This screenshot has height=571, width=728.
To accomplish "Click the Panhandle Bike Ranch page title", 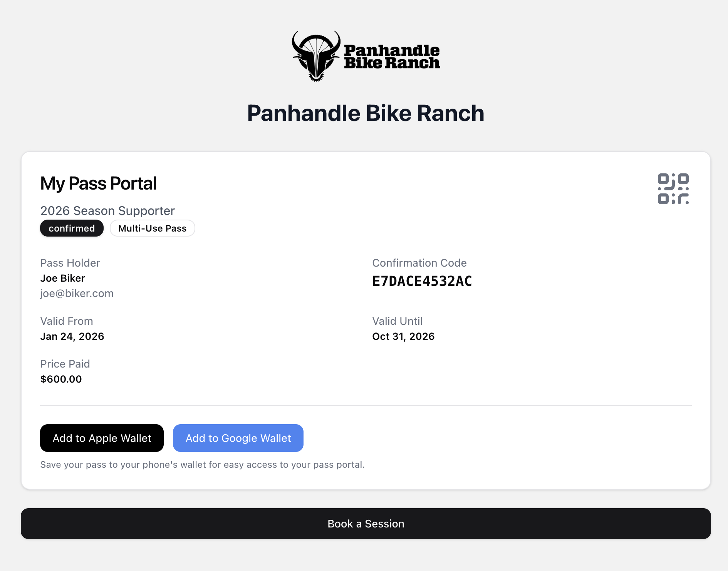I will (x=365, y=113).
